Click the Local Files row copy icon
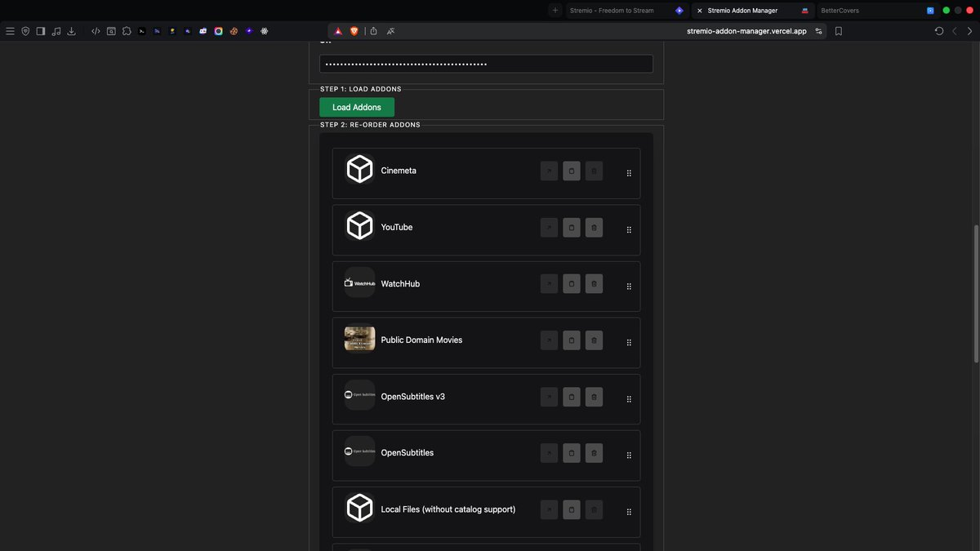The image size is (980, 551). click(572, 509)
